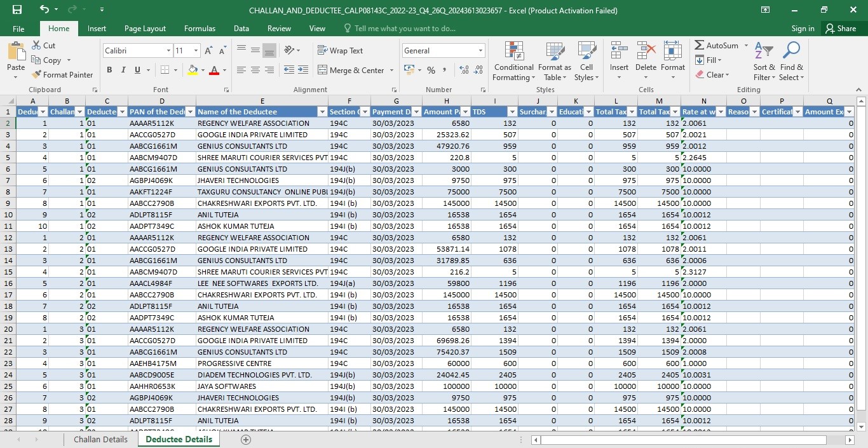
Task: Toggle Italic formatting
Action: 123,70
